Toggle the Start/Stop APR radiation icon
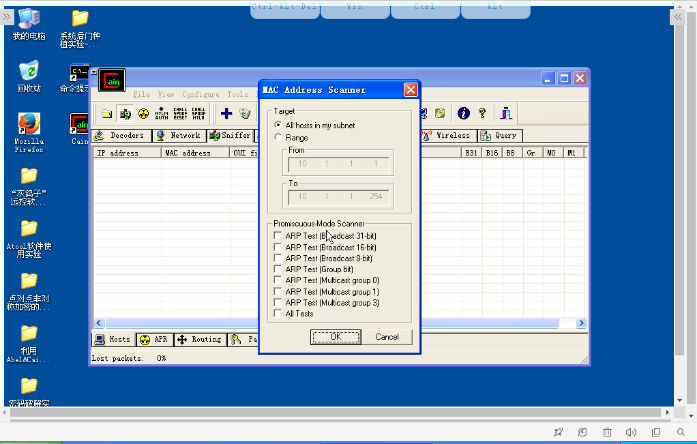 tap(143, 114)
